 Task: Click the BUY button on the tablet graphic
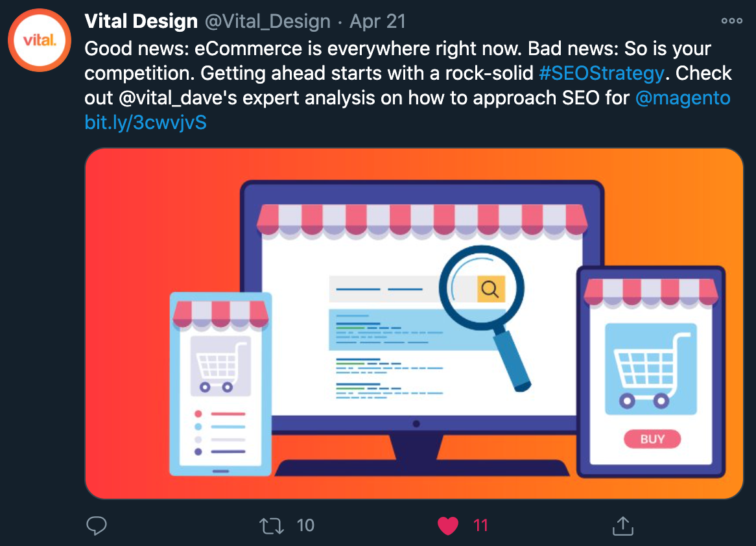coord(652,439)
